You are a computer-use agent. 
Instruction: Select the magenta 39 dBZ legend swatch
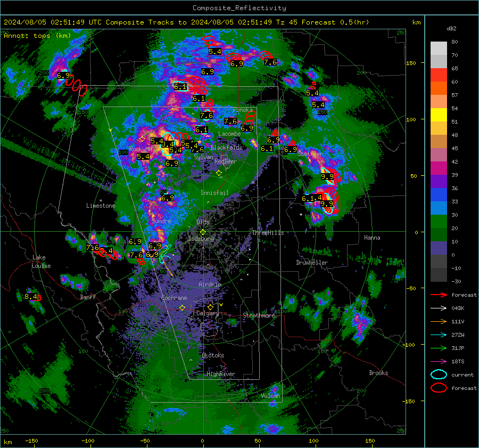(x=439, y=168)
